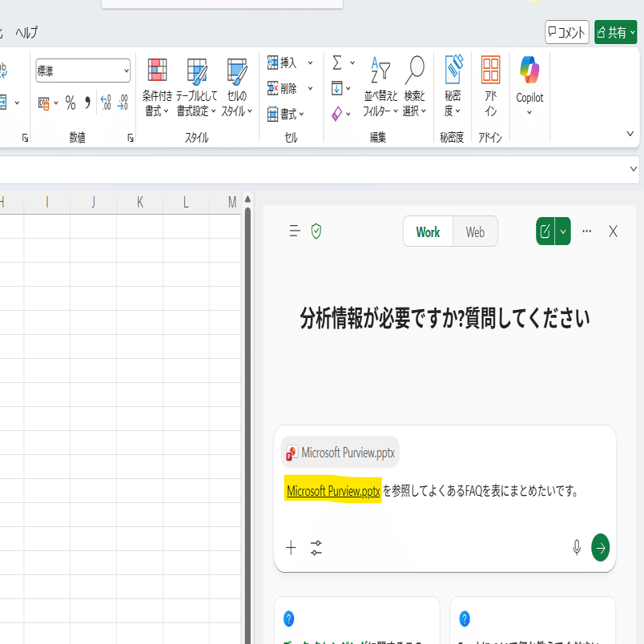Click the AutoSum sigma icon

pyautogui.click(x=336, y=62)
